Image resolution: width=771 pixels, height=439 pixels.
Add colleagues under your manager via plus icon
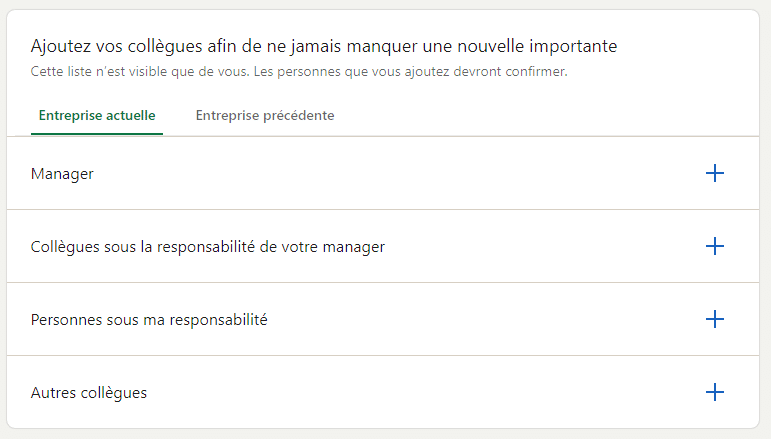(x=714, y=246)
